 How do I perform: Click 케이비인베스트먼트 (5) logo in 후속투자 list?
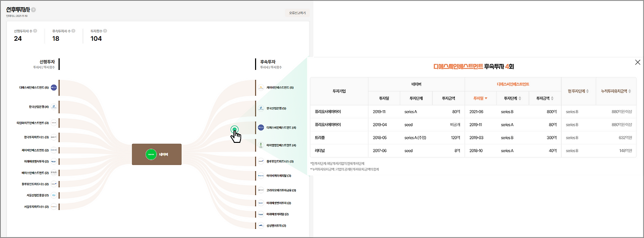pyautogui.click(x=261, y=88)
